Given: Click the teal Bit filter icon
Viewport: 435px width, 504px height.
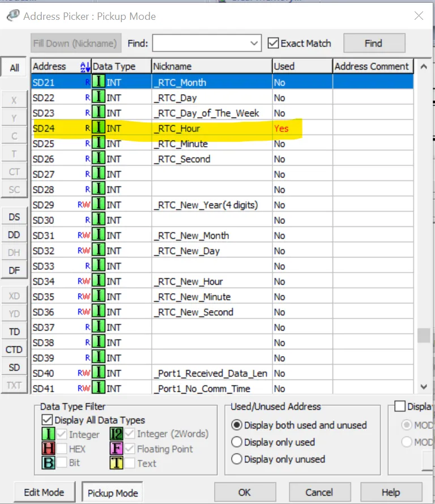Looking at the screenshot, I should point(48,463).
